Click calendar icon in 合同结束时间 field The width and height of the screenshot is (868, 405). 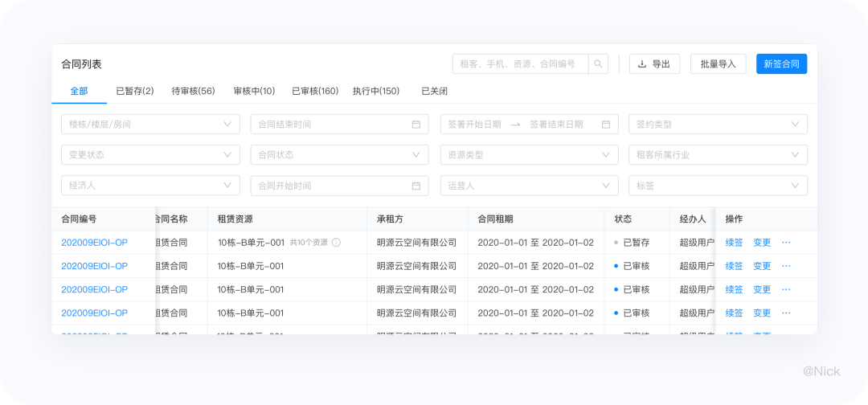point(416,125)
